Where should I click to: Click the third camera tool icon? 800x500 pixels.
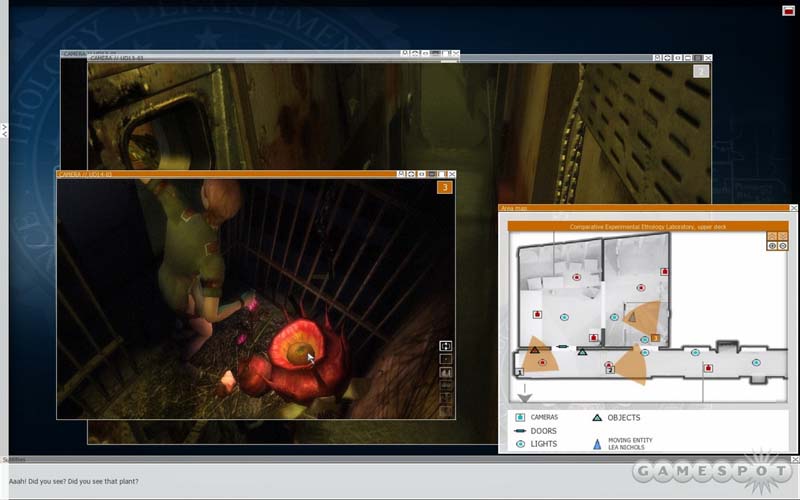446,373
